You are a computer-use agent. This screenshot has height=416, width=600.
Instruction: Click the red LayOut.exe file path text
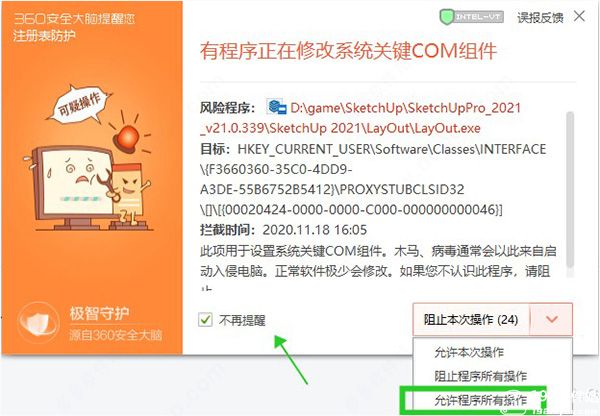(360, 118)
